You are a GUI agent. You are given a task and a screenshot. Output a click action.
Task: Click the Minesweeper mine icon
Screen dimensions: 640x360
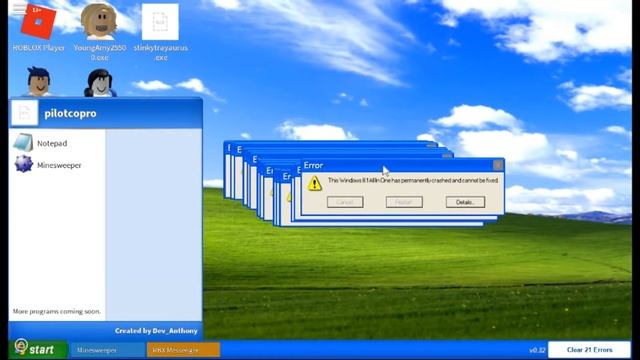pyautogui.click(x=23, y=164)
